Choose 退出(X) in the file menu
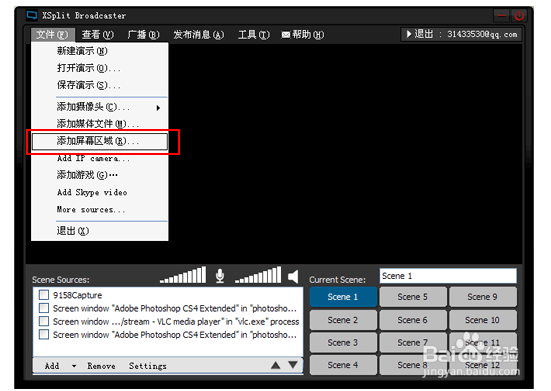 [100, 231]
